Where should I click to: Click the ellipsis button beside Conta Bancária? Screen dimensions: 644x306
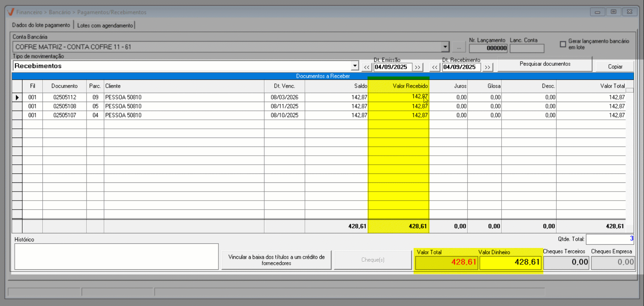point(458,47)
